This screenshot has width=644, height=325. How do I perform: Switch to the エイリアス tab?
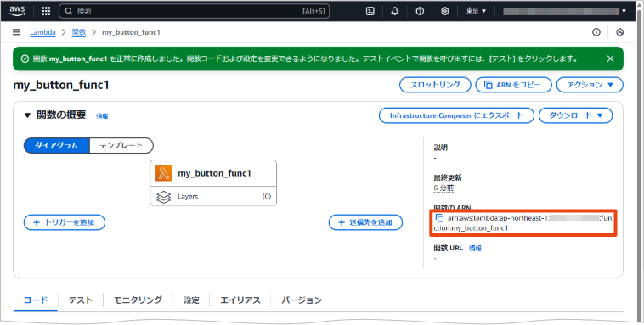click(240, 300)
